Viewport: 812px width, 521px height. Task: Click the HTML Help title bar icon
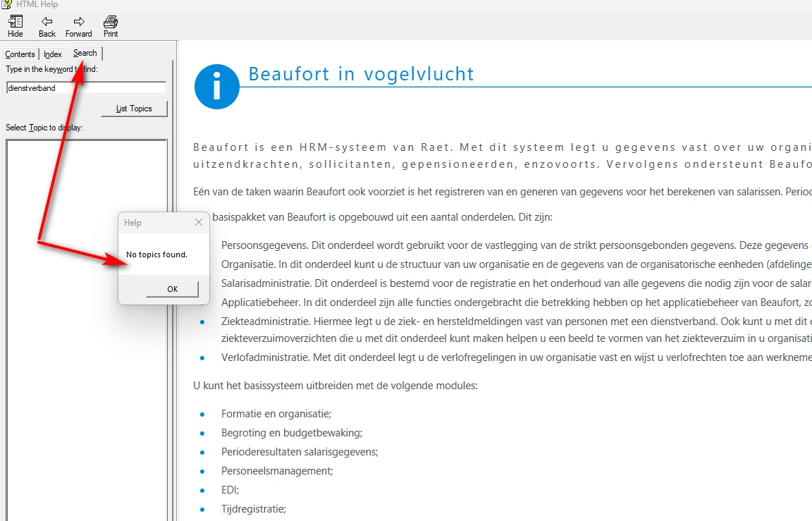6,5
